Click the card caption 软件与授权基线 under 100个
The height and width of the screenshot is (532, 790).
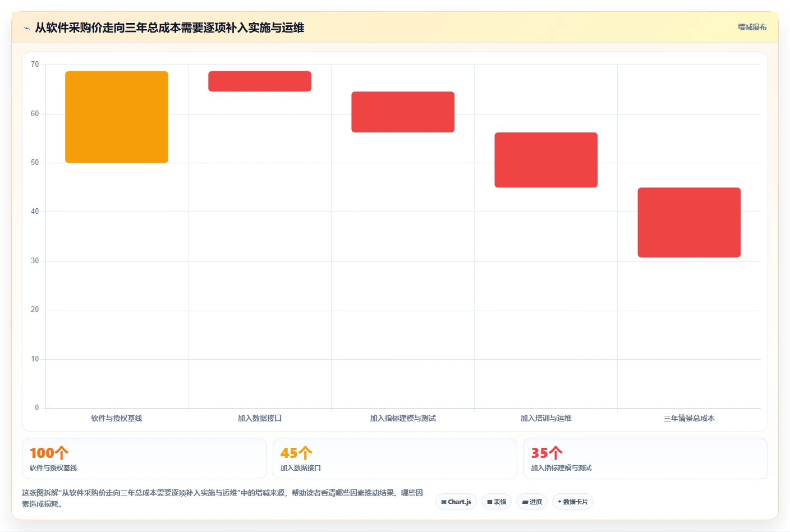tap(53, 468)
